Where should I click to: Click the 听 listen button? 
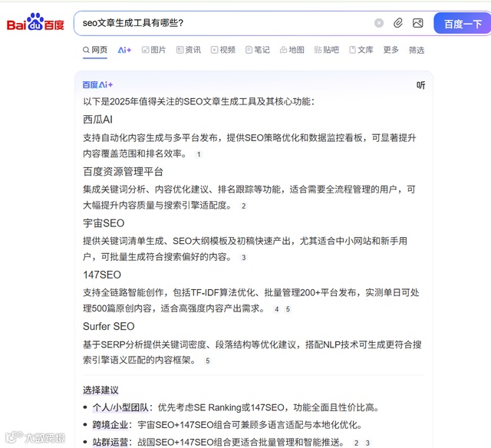click(421, 85)
